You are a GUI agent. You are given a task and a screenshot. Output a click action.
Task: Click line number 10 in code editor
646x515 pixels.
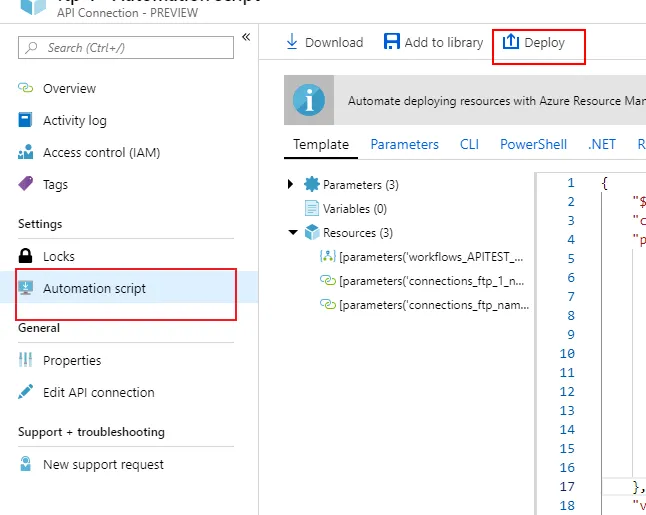coord(567,353)
